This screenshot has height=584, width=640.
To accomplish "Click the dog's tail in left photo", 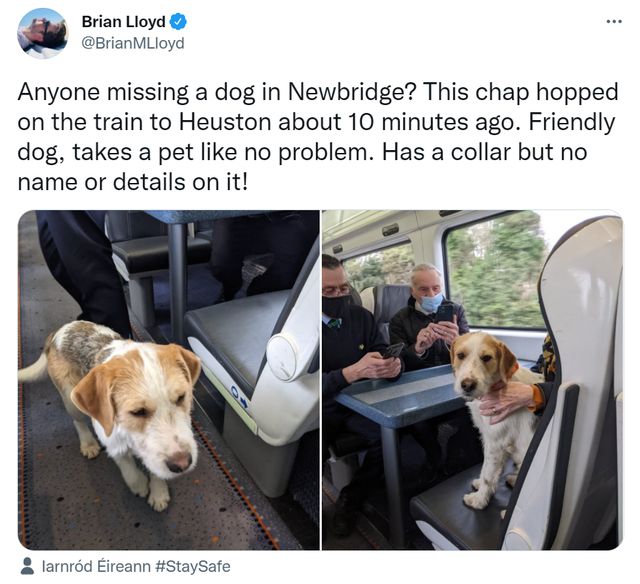I will (33, 369).
